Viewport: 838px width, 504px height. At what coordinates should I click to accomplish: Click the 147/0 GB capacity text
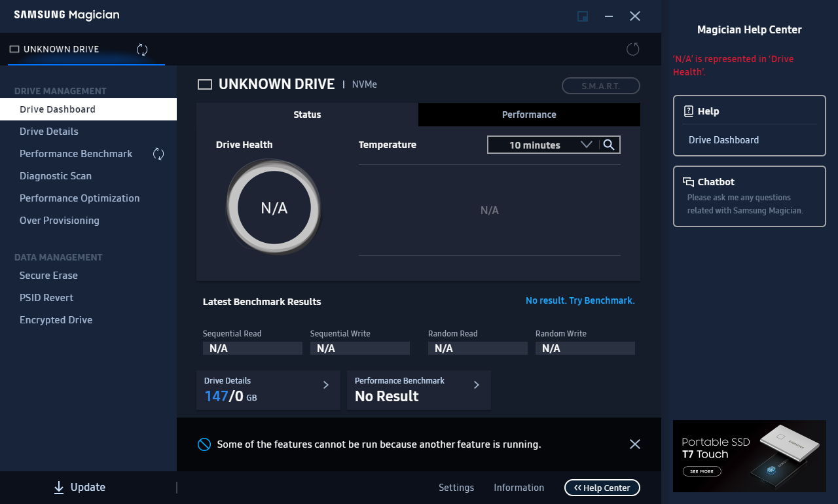(x=230, y=396)
